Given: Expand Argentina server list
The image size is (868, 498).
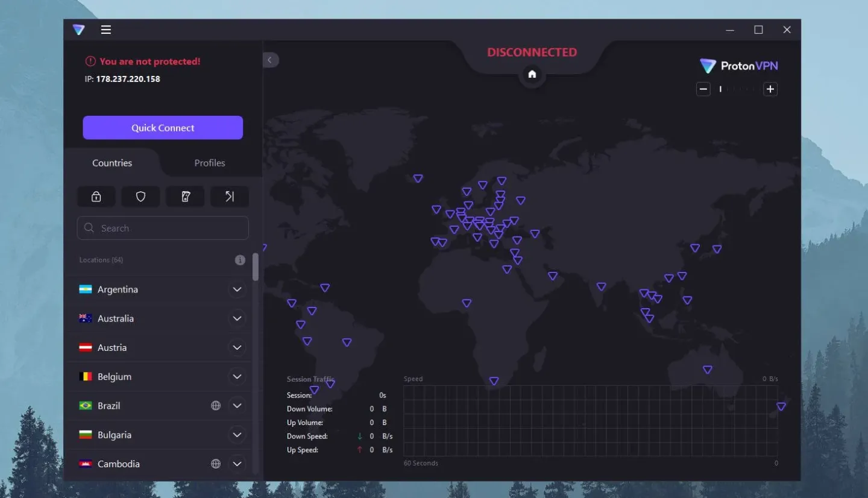Looking at the screenshot, I should (x=237, y=289).
